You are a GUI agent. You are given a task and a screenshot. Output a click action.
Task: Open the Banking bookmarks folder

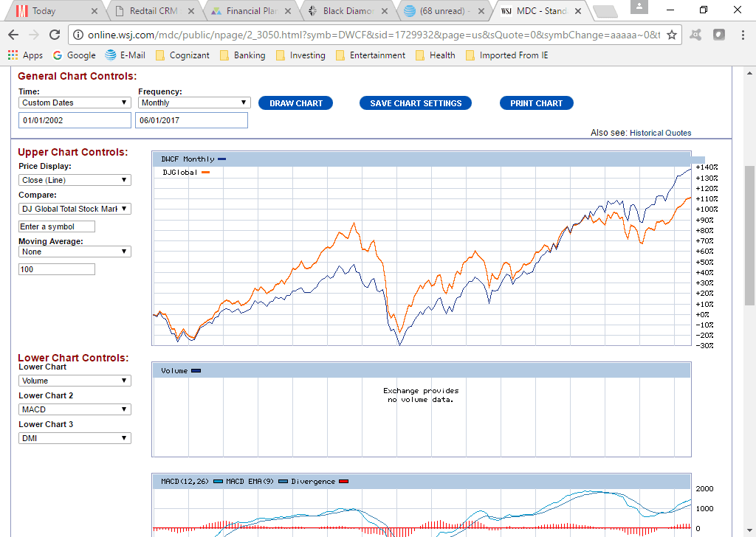click(x=242, y=55)
